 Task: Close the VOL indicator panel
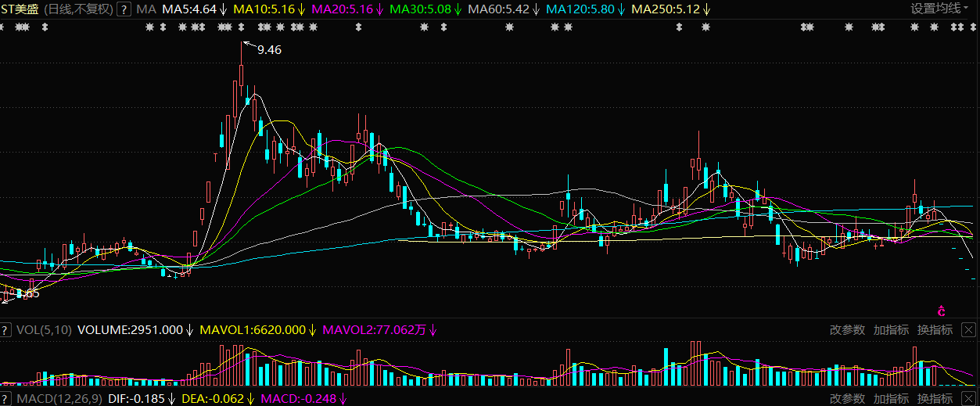[969, 329]
